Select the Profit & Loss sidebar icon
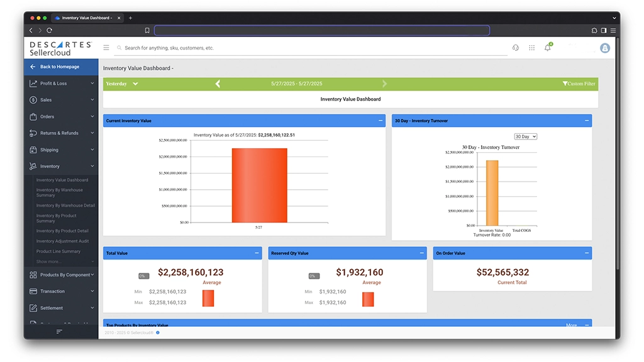The width and height of the screenshot is (644, 362). (33, 83)
